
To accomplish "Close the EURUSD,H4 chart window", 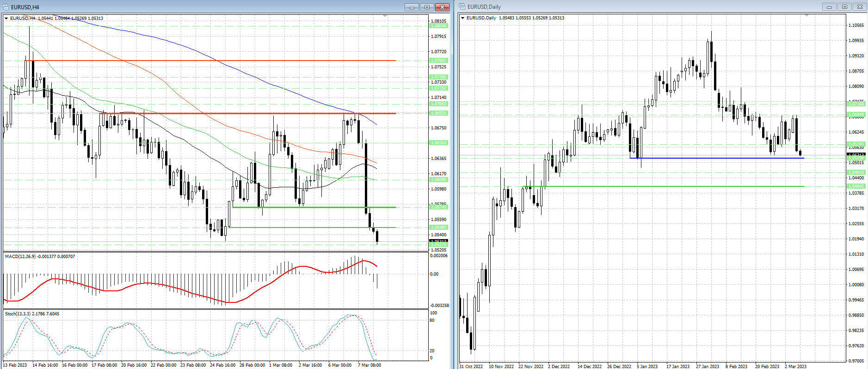I will 442,7.
